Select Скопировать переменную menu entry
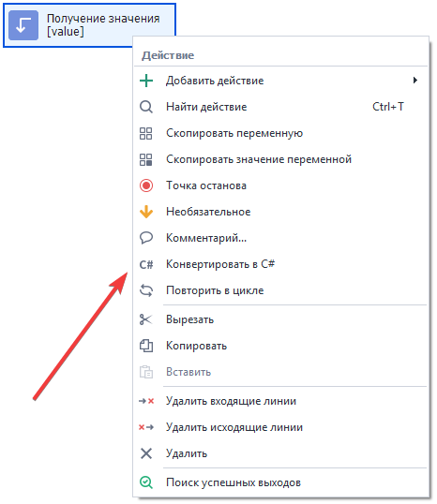Viewport: 437px width, 504px height. [280, 133]
